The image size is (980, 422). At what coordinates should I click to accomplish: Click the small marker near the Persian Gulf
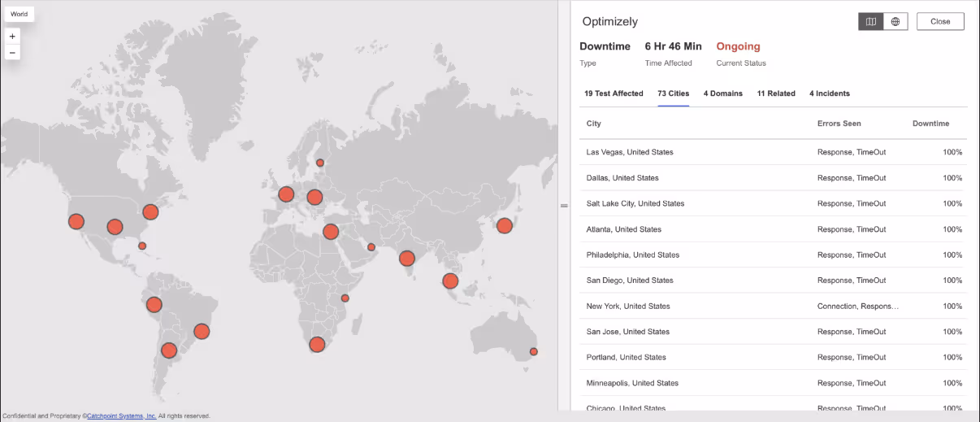(371, 247)
